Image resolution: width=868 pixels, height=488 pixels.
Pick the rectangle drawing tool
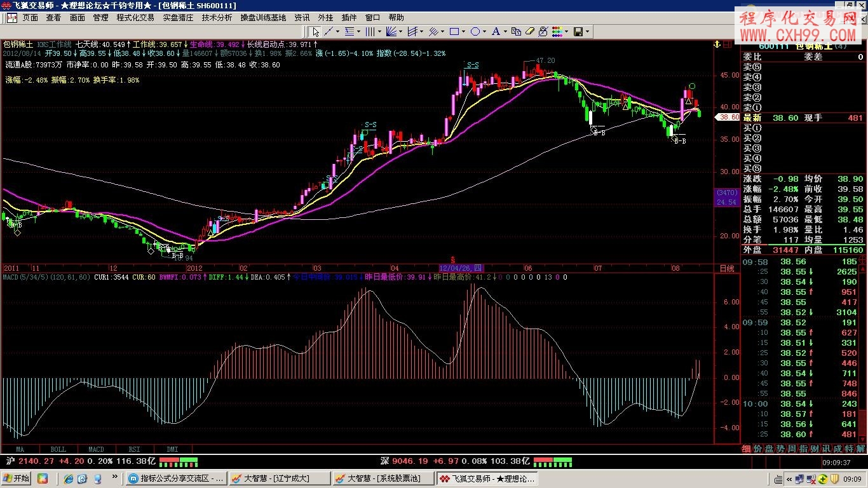[454, 31]
